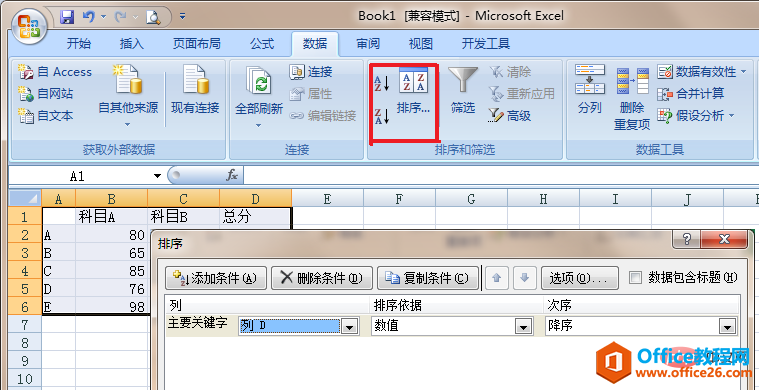Click the Name Box showing A1
The height and width of the screenshot is (390, 759).
click(x=77, y=176)
